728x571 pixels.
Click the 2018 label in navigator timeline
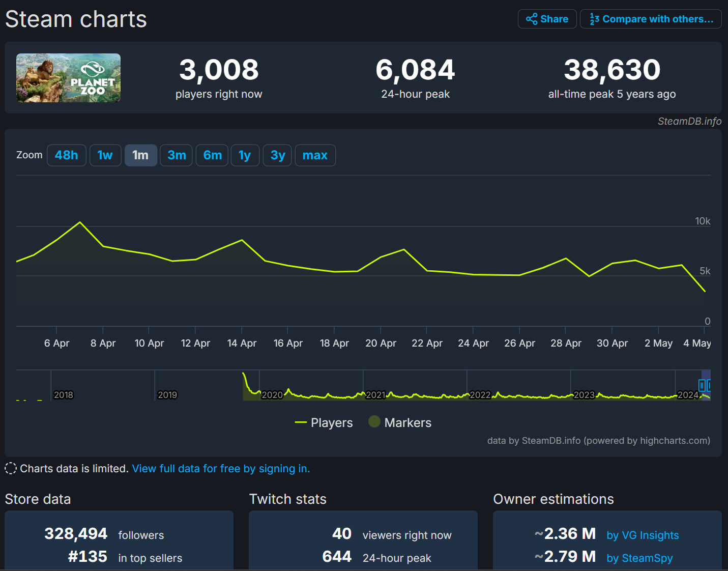64,395
